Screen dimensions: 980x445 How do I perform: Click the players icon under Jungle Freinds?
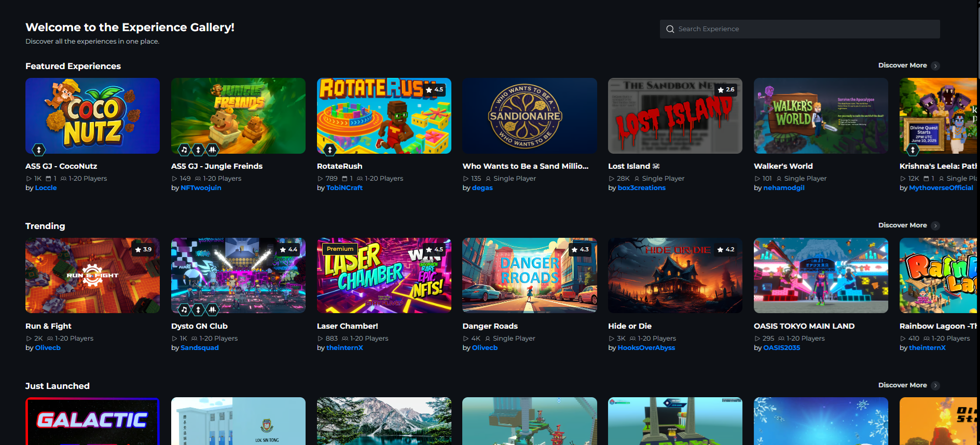click(198, 179)
